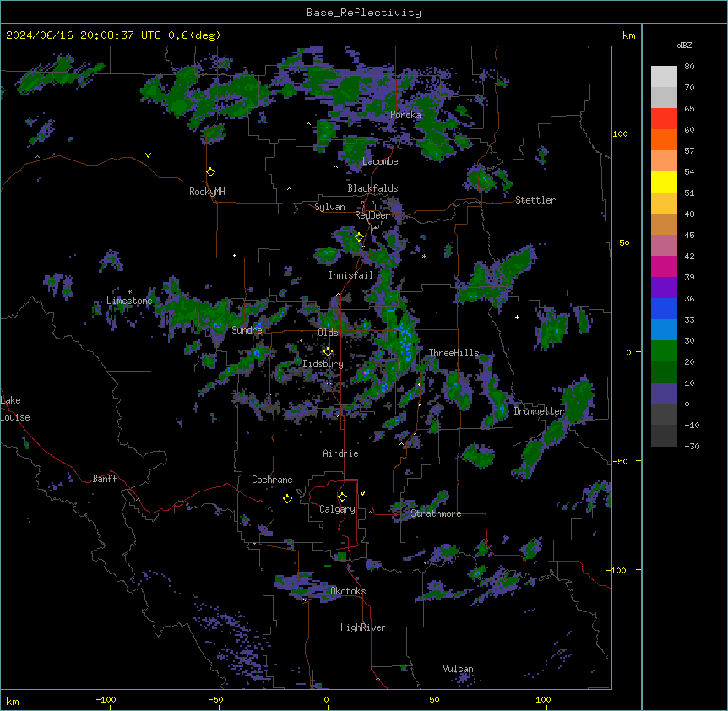Viewport: 728px width, 711px height.
Task: Click the Innisfail city label
Action: click(350, 275)
